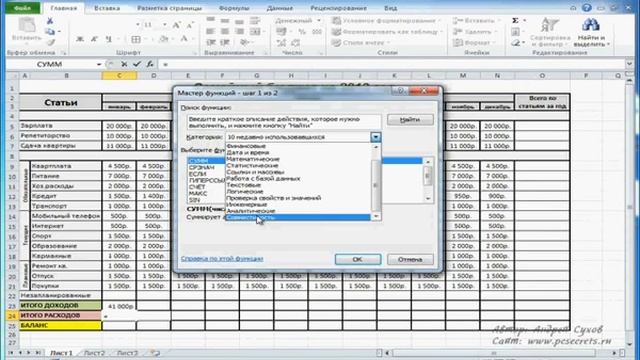This screenshot has height=360, width=640.
Task: Click the Copy icon in clipboard group
Action: 50,32
